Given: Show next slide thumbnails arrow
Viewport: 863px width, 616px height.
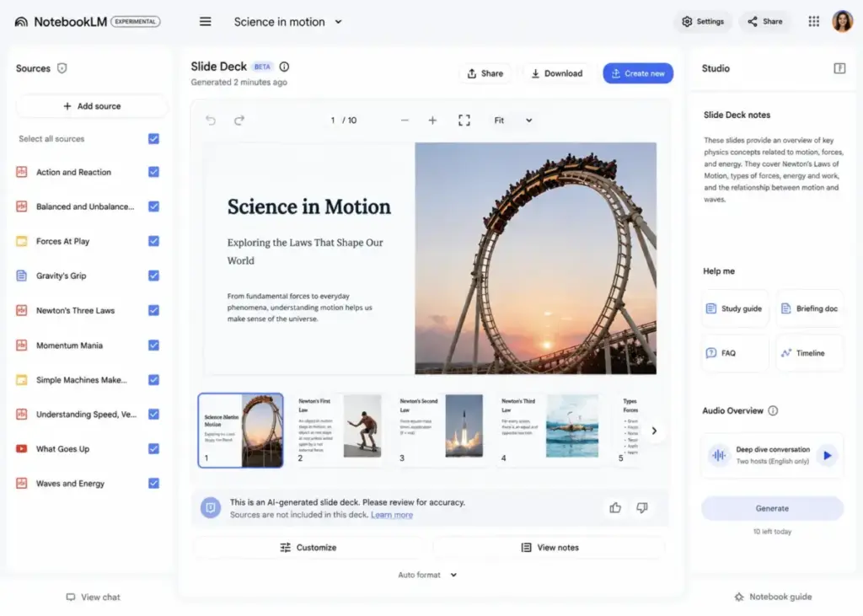Looking at the screenshot, I should (x=654, y=431).
